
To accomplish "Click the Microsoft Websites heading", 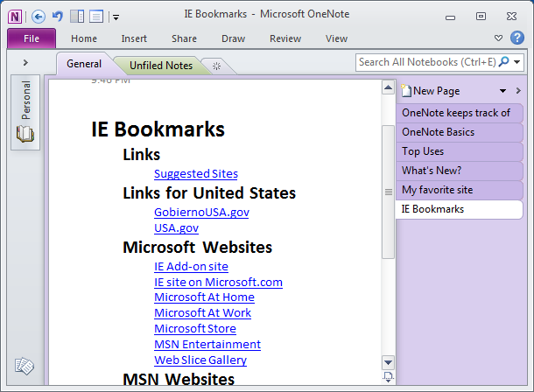I will [198, 247].
